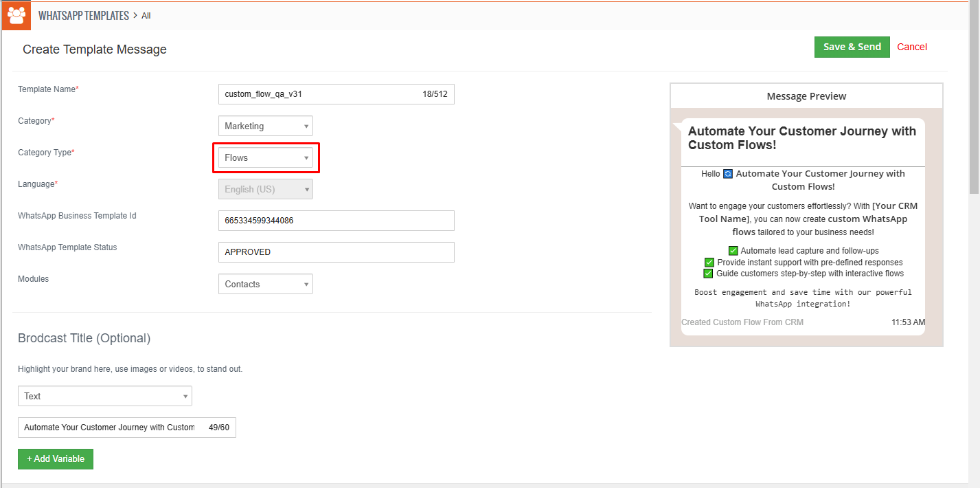Edit the broadcast title text input

click(x=127, y=428)
